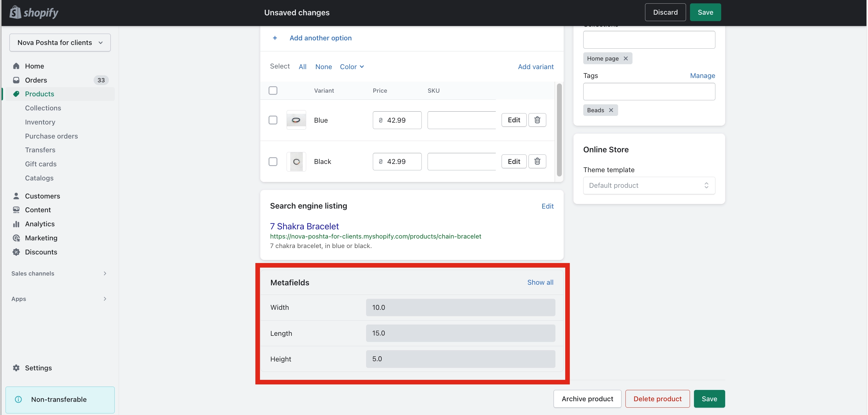Image resolution: width=868 pixels, height=415 pixels.
Task: Click Delete product button
Action: [657, 399]
